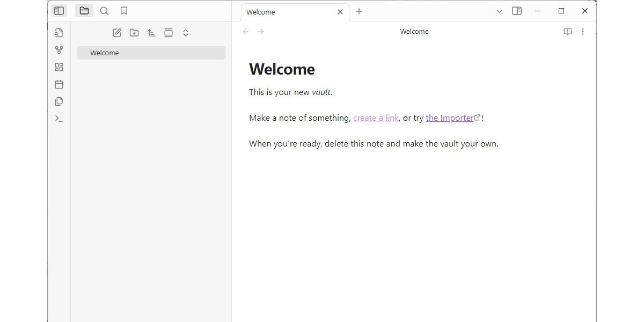Open the tab list dropdown chevron
Screen dimensions: 644x322
point(500,11)
